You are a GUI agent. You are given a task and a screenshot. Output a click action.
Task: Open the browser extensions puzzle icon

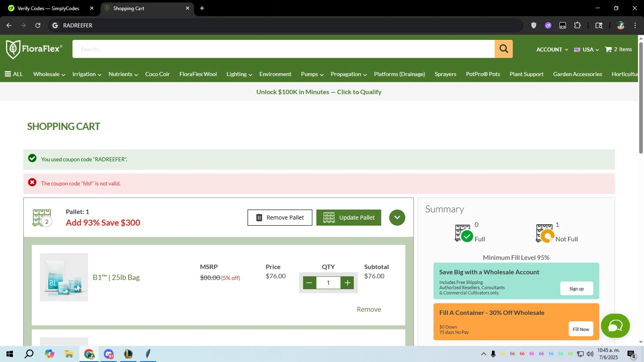pos(577,25)
